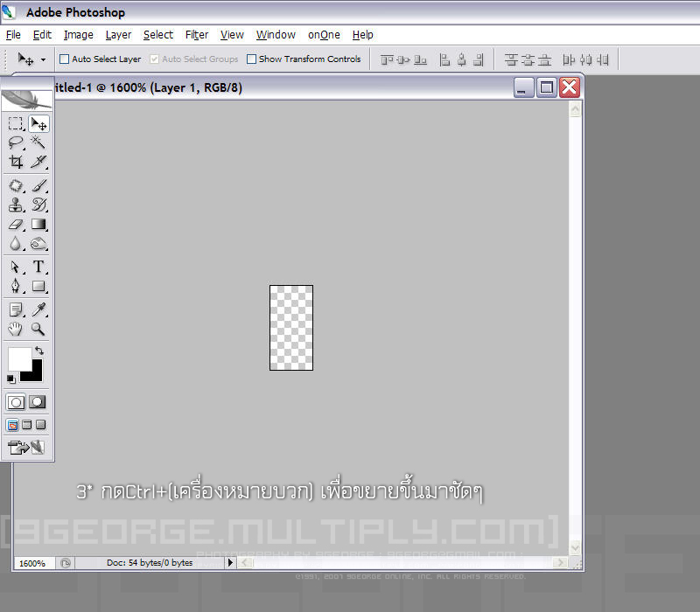This screenshot has width=700, height=612.
Task: Select the Gradient tool
Action: click(38, 225)
